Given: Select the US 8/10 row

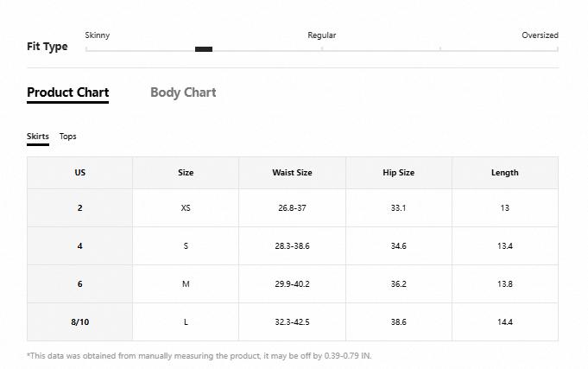Looking at the screenshot, I should tap(293, 321).
